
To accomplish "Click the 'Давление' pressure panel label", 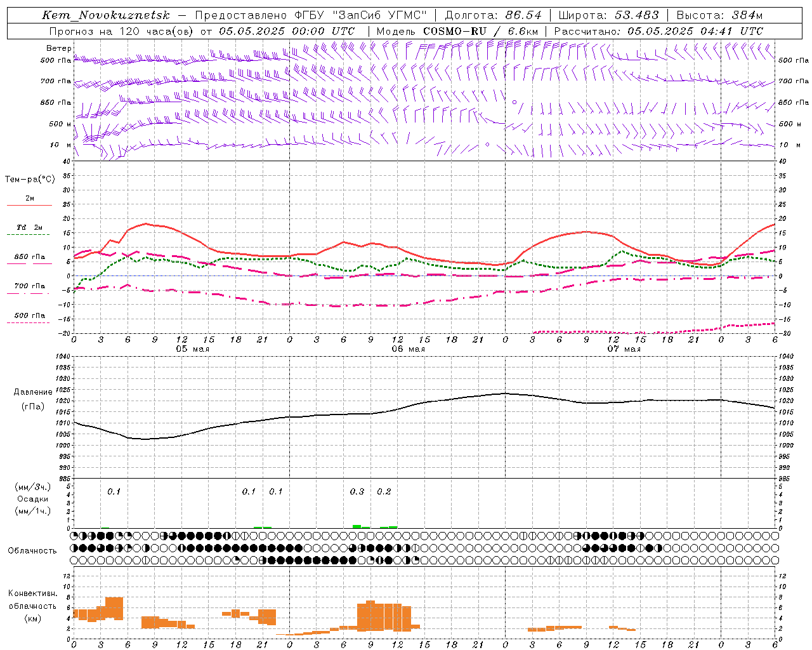I will (33, 392).
